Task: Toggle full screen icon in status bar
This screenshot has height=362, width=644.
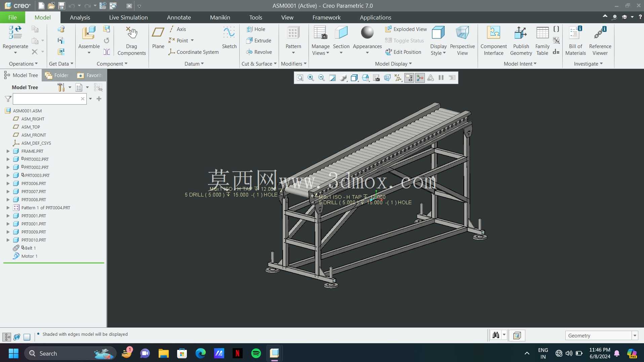Action: point(27,337)
